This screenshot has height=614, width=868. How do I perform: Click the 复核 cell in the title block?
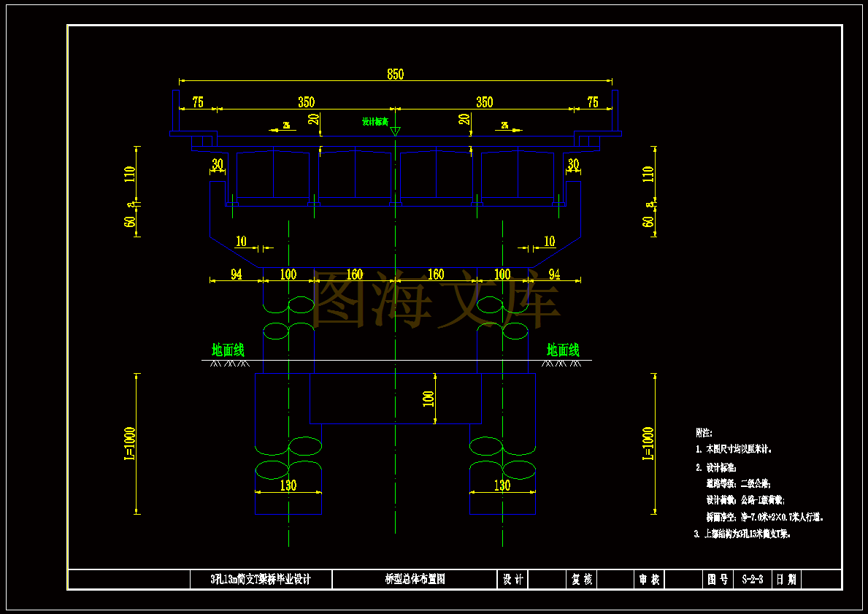(x=582, y=580)
